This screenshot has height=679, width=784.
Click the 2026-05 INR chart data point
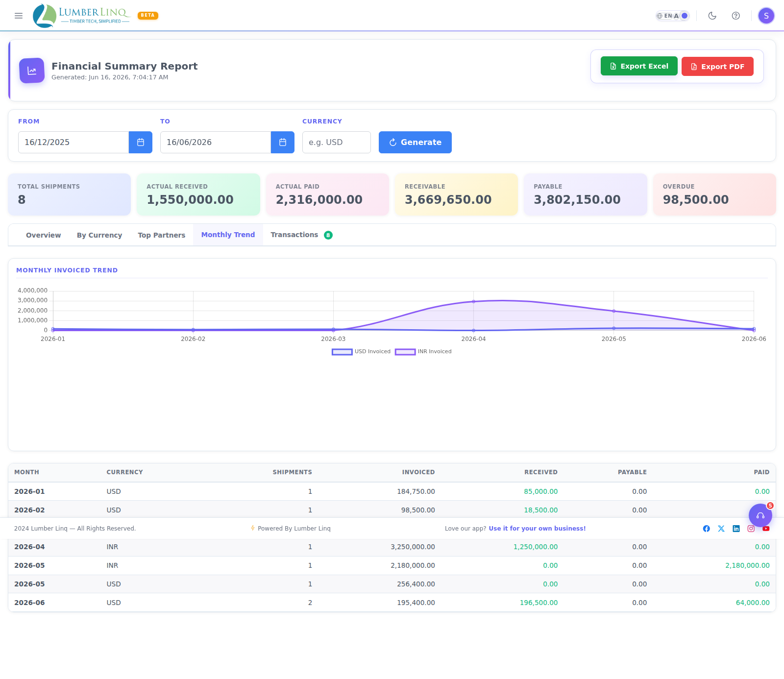tap(613, 311)
